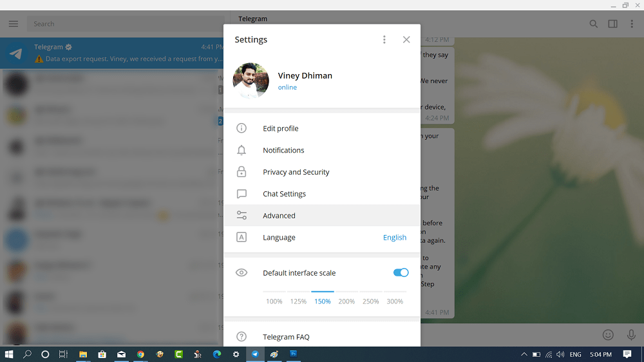Open Photoshop from the taskbar

293,354
